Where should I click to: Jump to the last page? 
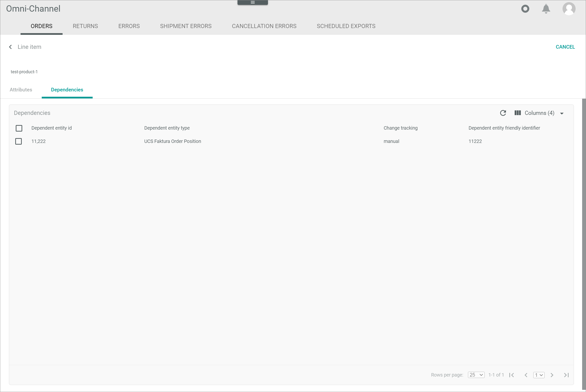click(566, 375)
